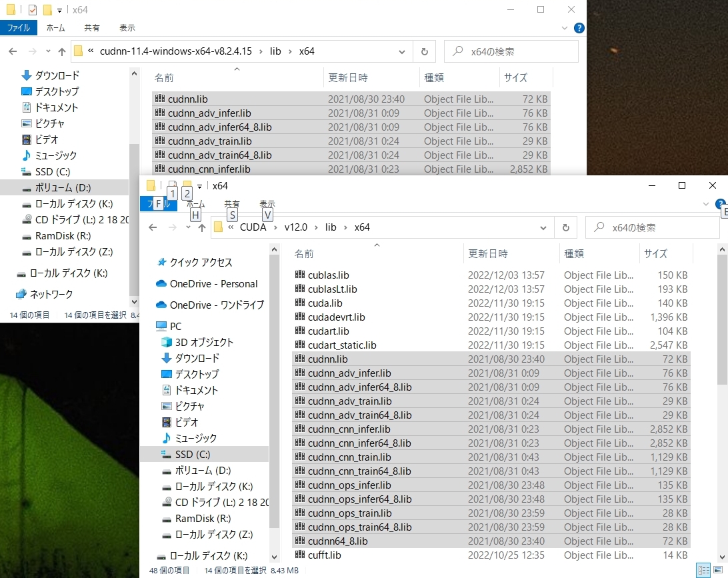Open address history dropdown in CUDA window
Screen dimensions: 728x578
[543, 227]
